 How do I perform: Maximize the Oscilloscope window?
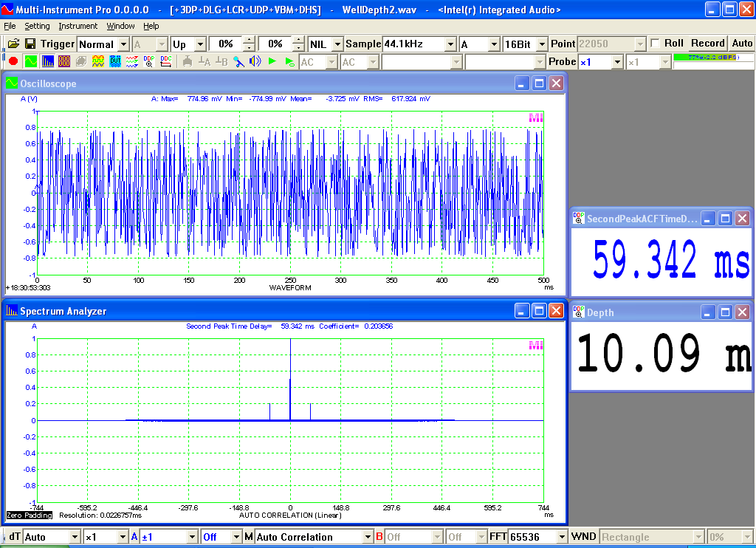coord(539,83)
